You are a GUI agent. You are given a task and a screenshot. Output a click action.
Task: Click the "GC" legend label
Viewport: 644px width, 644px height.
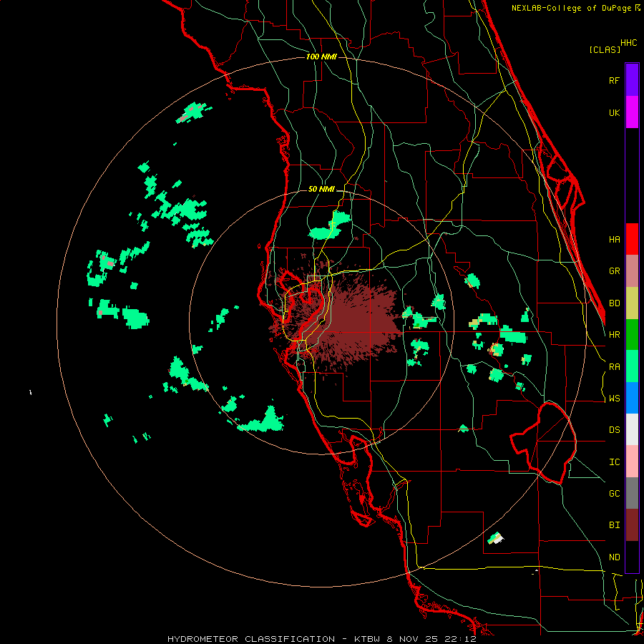614,494
